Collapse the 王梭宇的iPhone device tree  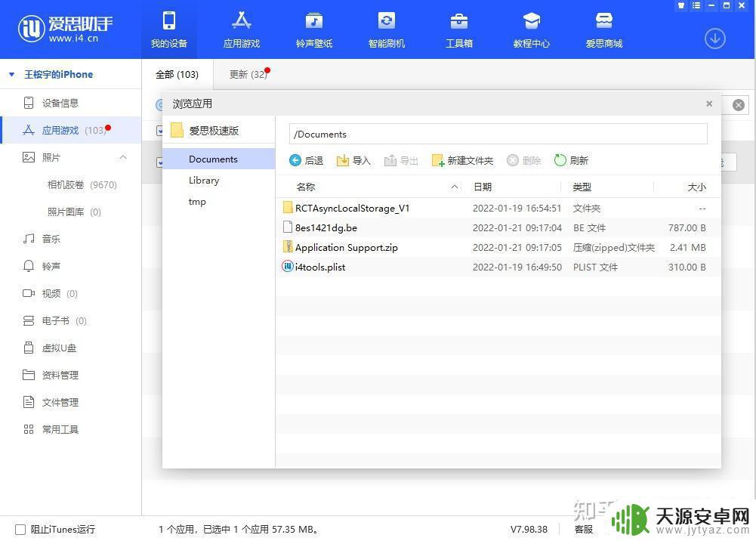[11, 74]
